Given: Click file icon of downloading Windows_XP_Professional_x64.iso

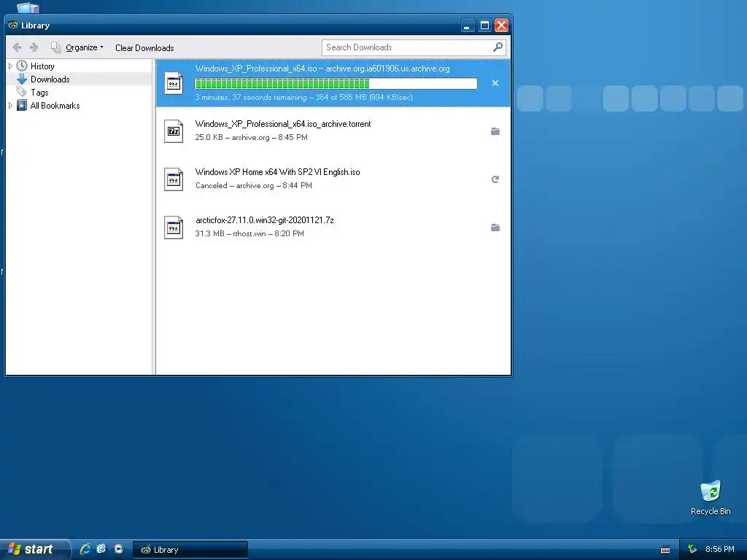Looking at the screenshot, I should point(174,83).
